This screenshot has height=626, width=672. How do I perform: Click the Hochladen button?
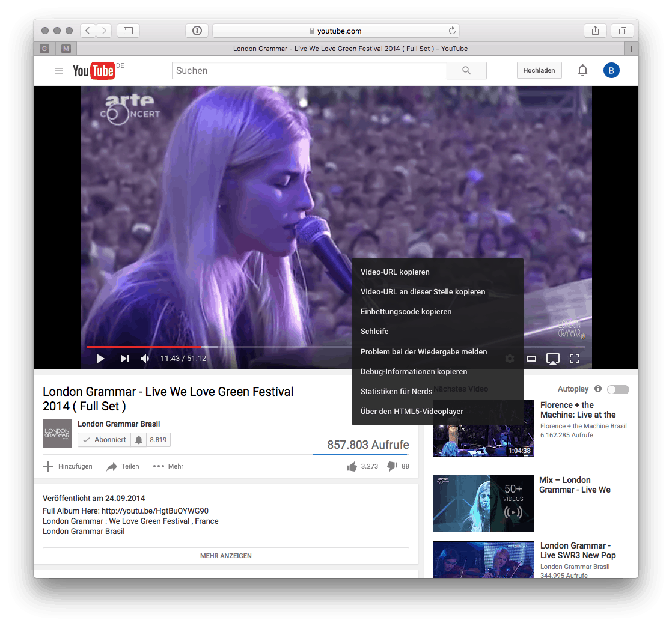[539, 70]
